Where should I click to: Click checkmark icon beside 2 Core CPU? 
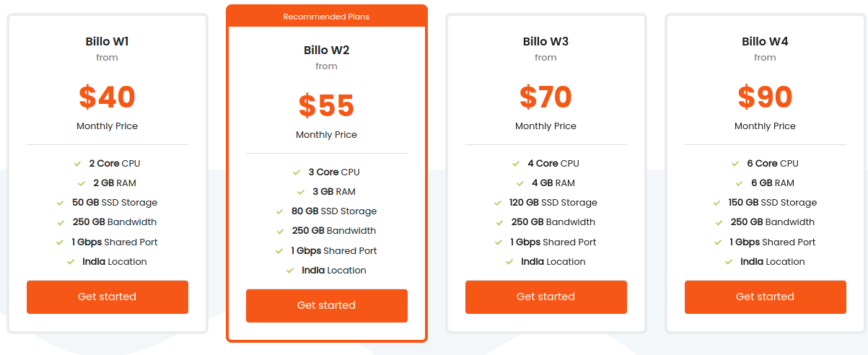coord(78,164)
